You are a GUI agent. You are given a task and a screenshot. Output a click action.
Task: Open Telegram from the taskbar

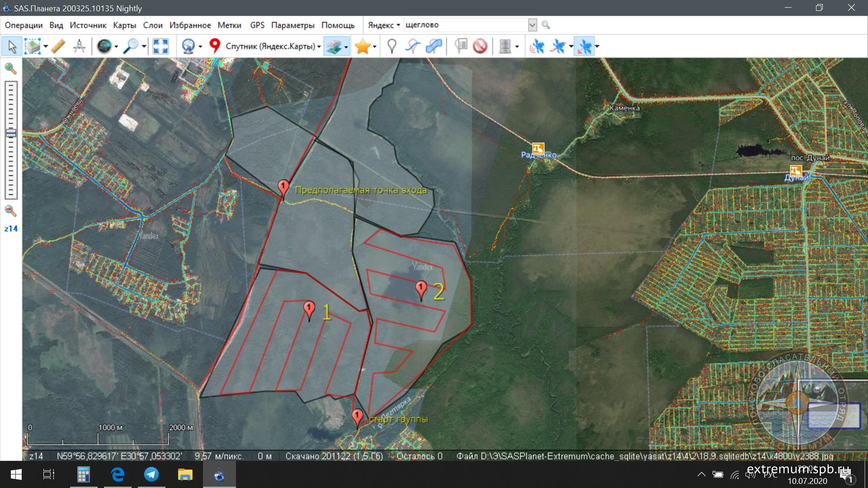[151, 474]
